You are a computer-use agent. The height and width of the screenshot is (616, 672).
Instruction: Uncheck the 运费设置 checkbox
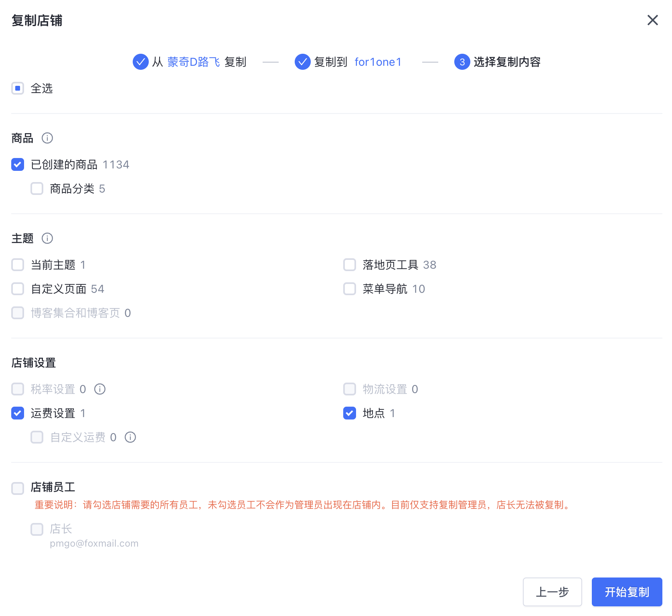(x=18, y=413)
